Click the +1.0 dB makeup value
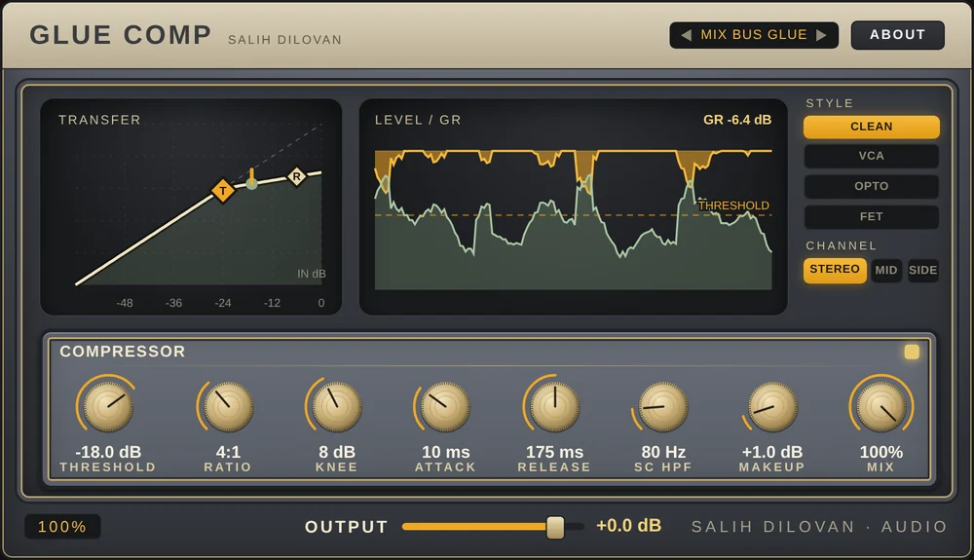 pos(772,452)
